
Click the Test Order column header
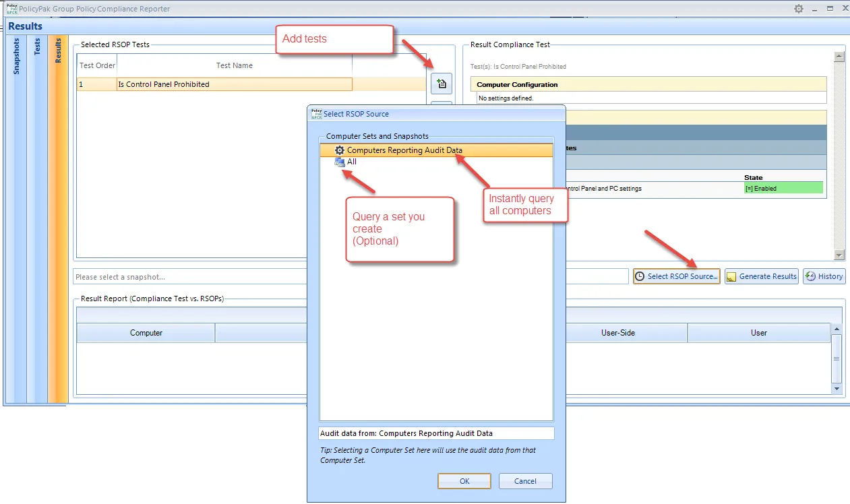[x=97, y=65]
